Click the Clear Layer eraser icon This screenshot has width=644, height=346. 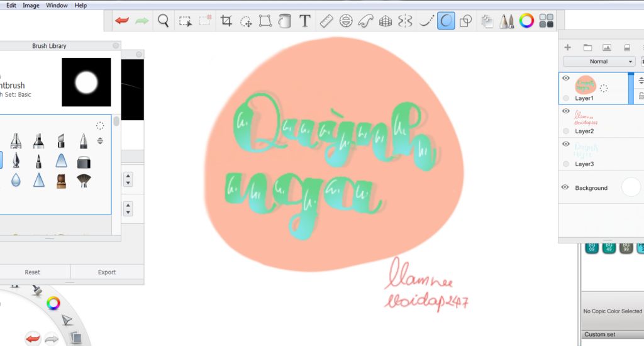pos(627,48)
